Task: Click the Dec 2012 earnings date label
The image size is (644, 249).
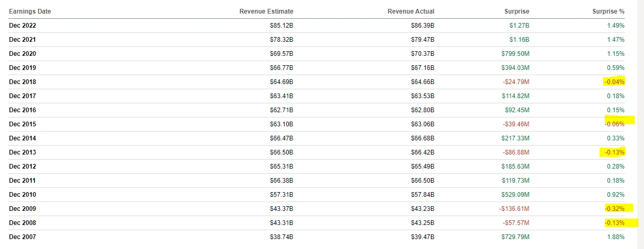Action: [22, 167]
